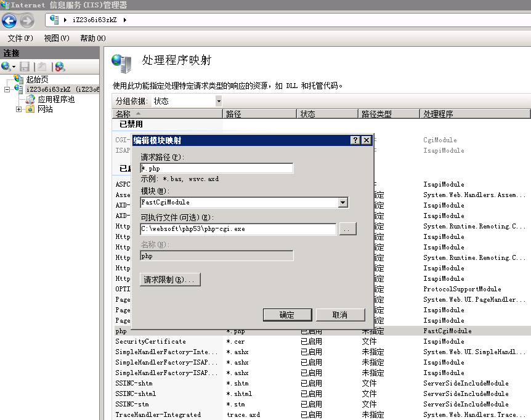
Task: Open 应用程序池 application pools node
Action: click(x=55, y=99)
